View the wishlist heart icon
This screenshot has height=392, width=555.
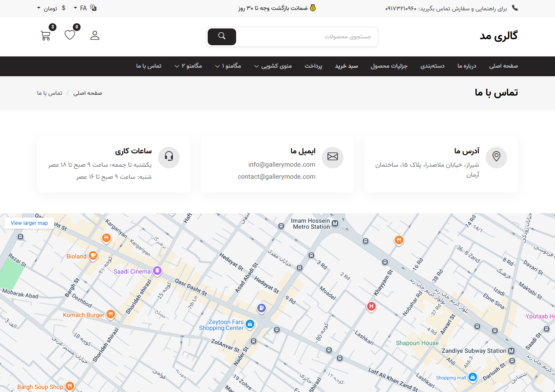(70, 35)
